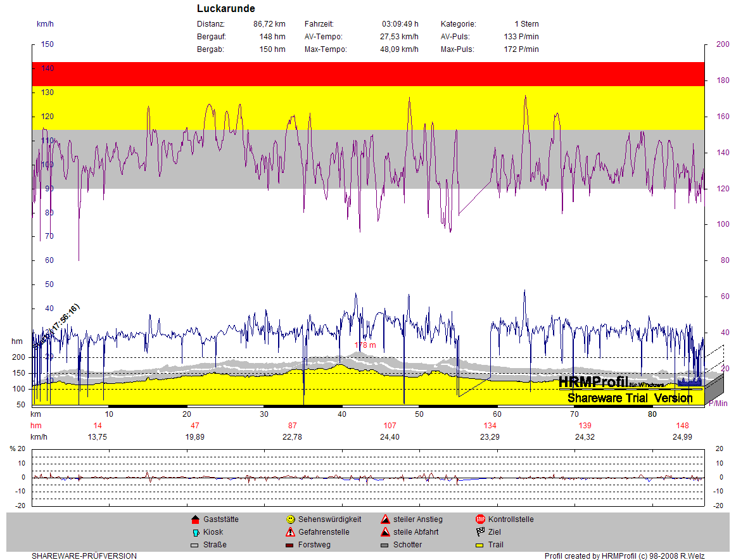Click the Gaststätte house icon in legend
The height and width of the screenshot is (560, 736).
pos(195,519)
